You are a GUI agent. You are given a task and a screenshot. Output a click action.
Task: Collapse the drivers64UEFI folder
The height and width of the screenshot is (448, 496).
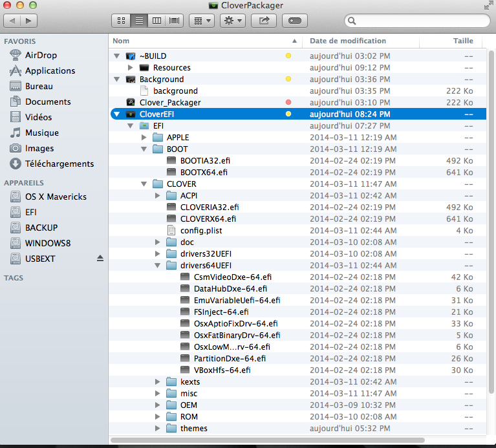tap(158, 266)
